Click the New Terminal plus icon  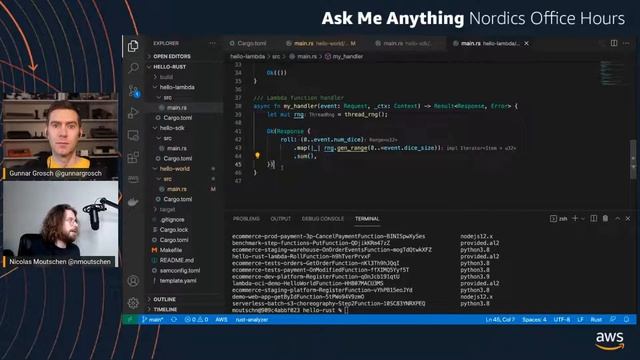(x=575, y=219)
